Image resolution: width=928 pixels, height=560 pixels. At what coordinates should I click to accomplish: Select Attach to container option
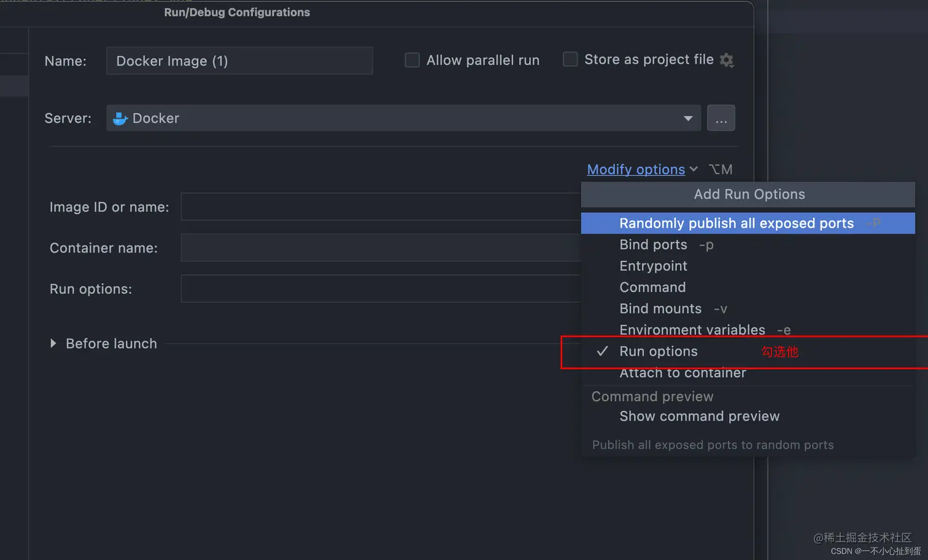click(748, 373)
